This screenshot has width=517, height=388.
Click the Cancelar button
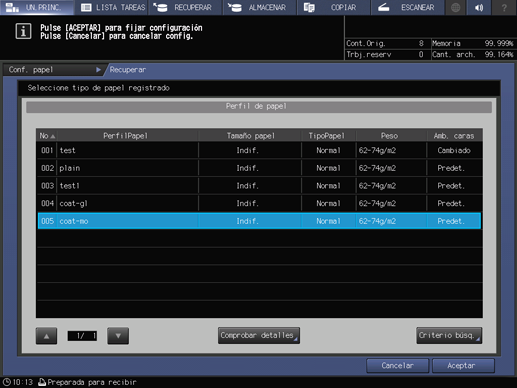click(x=397, y=366)
